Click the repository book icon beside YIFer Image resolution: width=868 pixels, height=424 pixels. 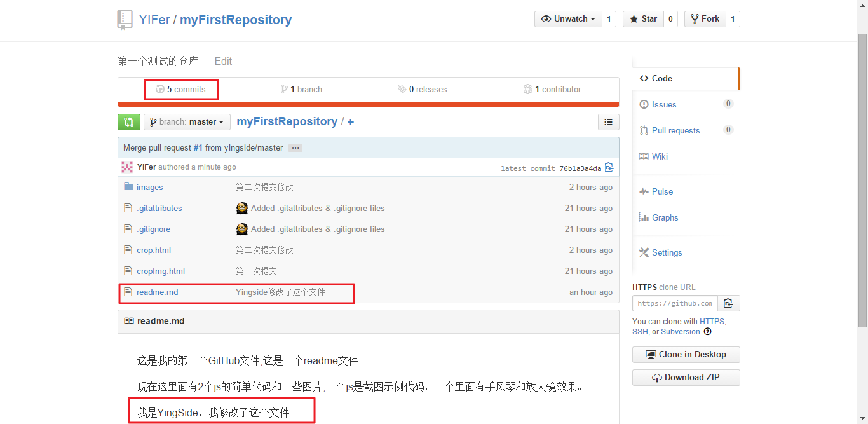[125, 20]
